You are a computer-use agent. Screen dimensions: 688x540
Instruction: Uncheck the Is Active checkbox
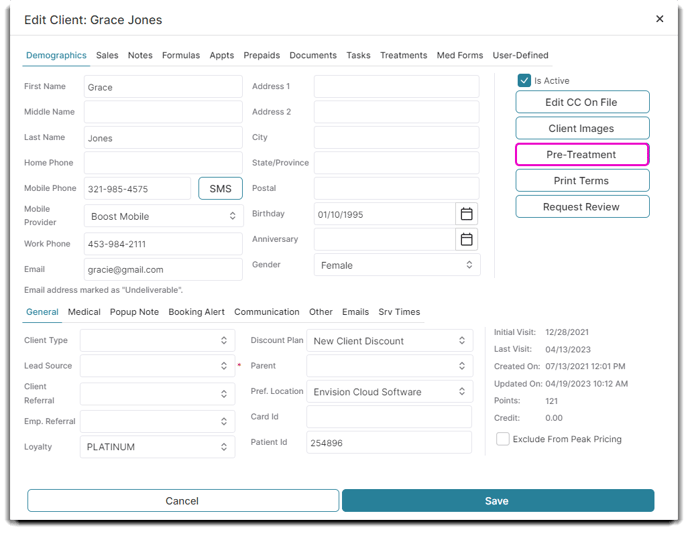(x=524, y=81)
